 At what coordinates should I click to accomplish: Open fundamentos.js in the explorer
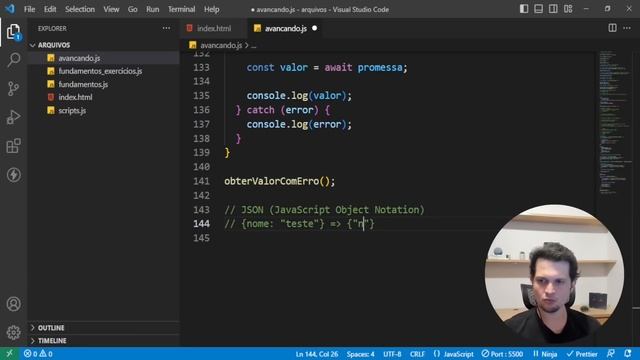click(104, 84)
